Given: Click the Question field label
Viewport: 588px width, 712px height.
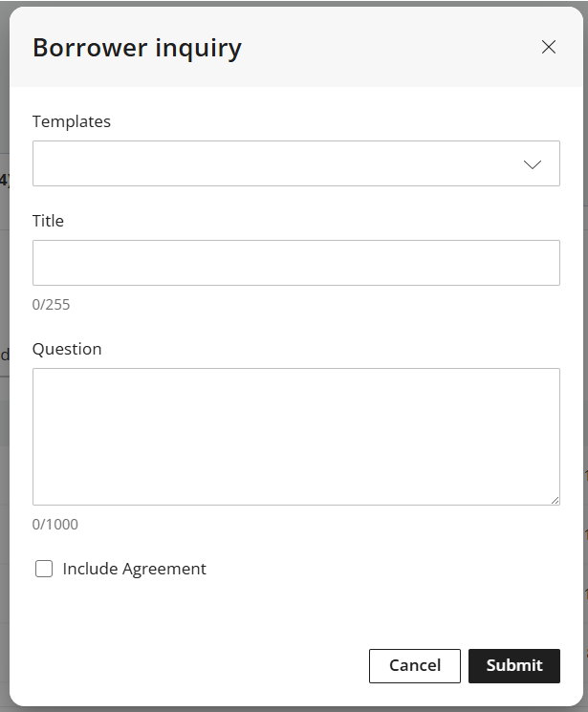Looking at the screenshot, I should [67, 349].
